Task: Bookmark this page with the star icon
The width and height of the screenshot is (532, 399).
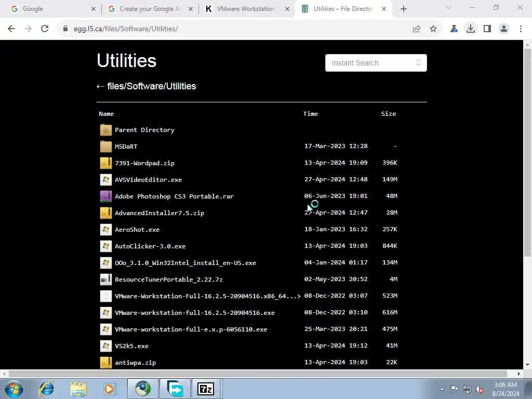Action: [x=433, y=29]
